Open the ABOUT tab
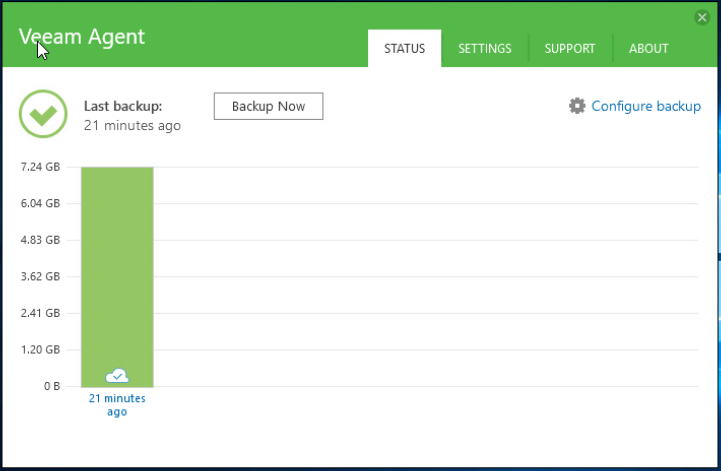The width and height of the screenshot is (721, 471). (x=648, y=48)
